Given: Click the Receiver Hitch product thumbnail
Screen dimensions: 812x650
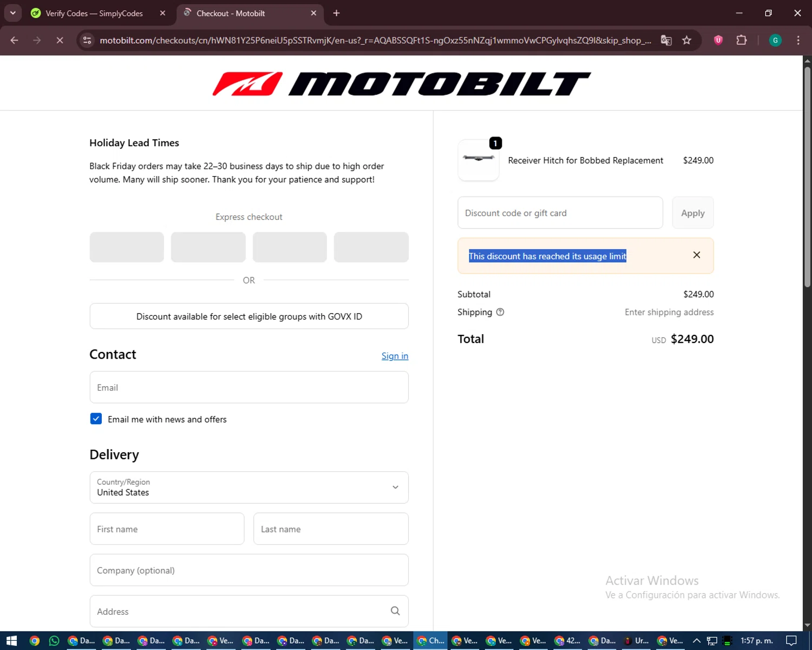Looking at the screenshot, I should click(x=479, y=160).
